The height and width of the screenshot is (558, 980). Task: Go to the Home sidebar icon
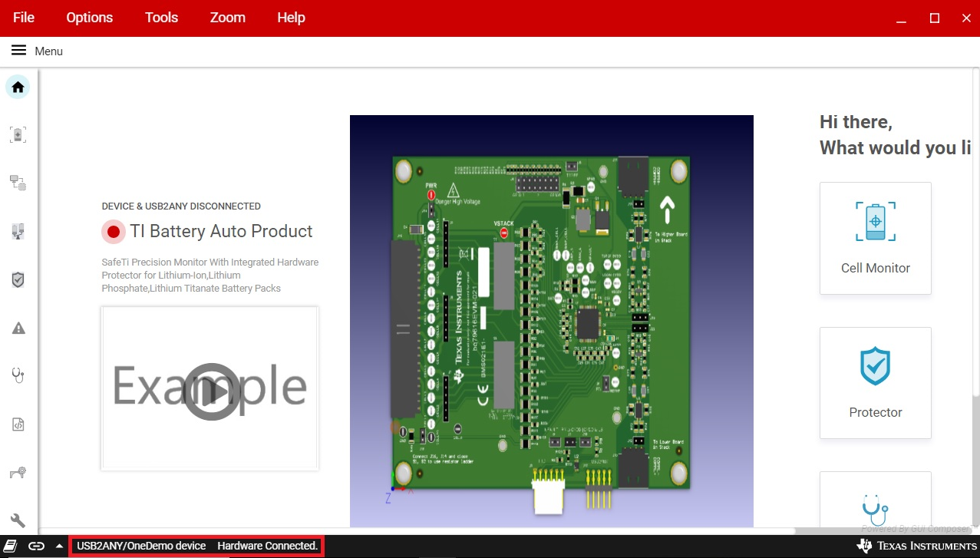coord(18,87)
